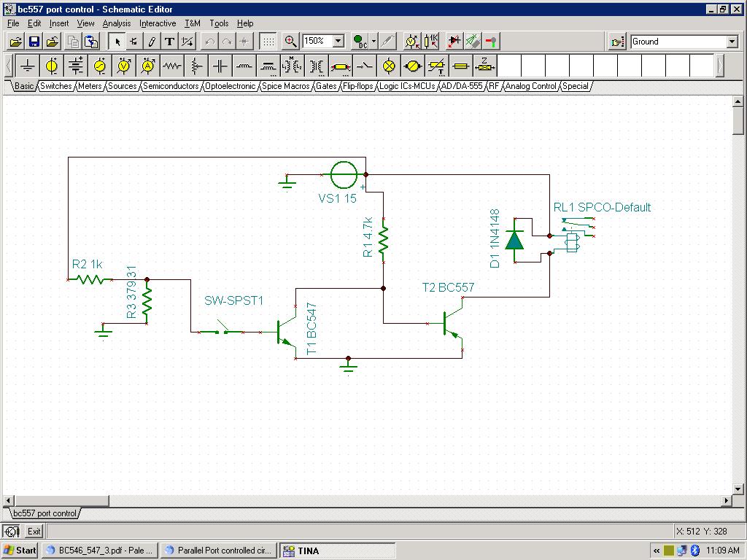747x560 pixels.
Task: Select the resistor component icon
Action: [x=172, y=66]
